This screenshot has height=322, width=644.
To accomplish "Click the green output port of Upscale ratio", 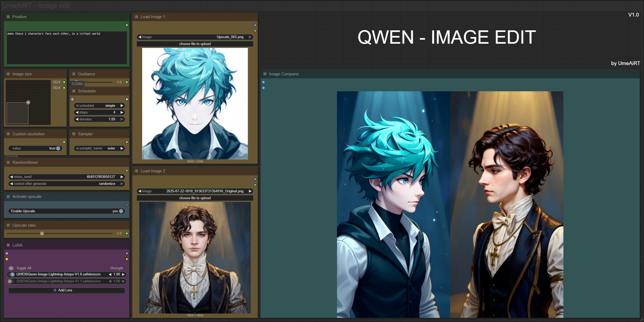I will pyautogui.click(x=127, y=234).
